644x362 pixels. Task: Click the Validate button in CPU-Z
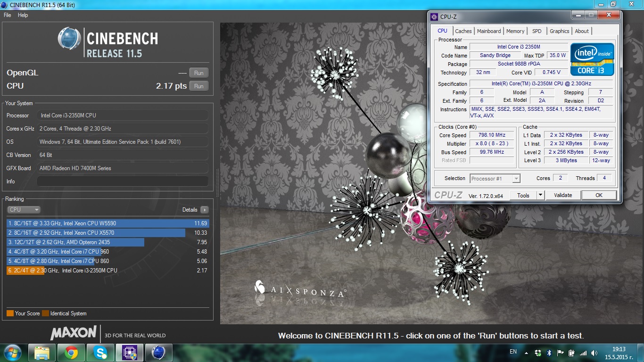click(x=563, y=195)
